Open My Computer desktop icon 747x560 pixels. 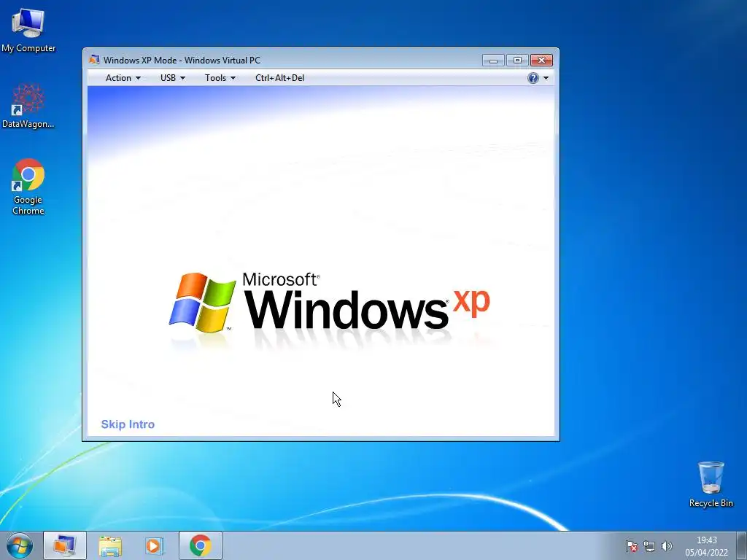coord(28,31)
